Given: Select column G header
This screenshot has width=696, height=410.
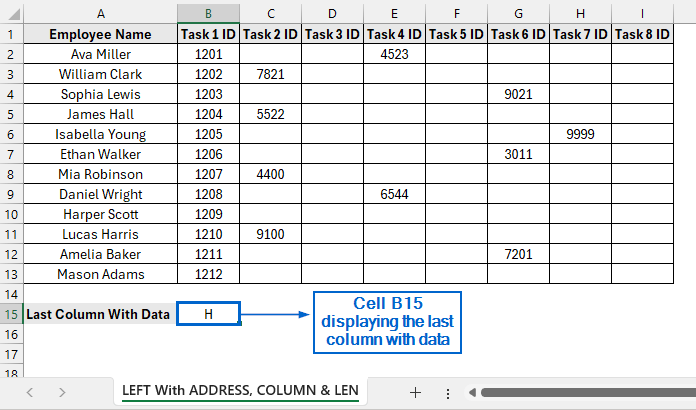Looking at the screenshot, I should (x=518, y=14).
